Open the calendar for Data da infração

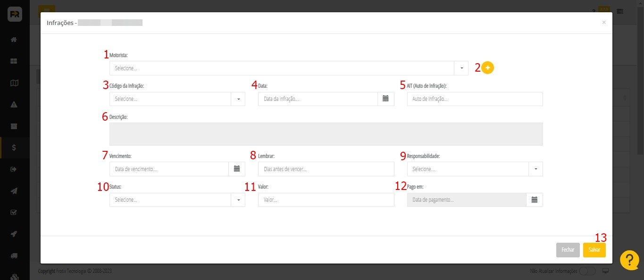[385, 99]
